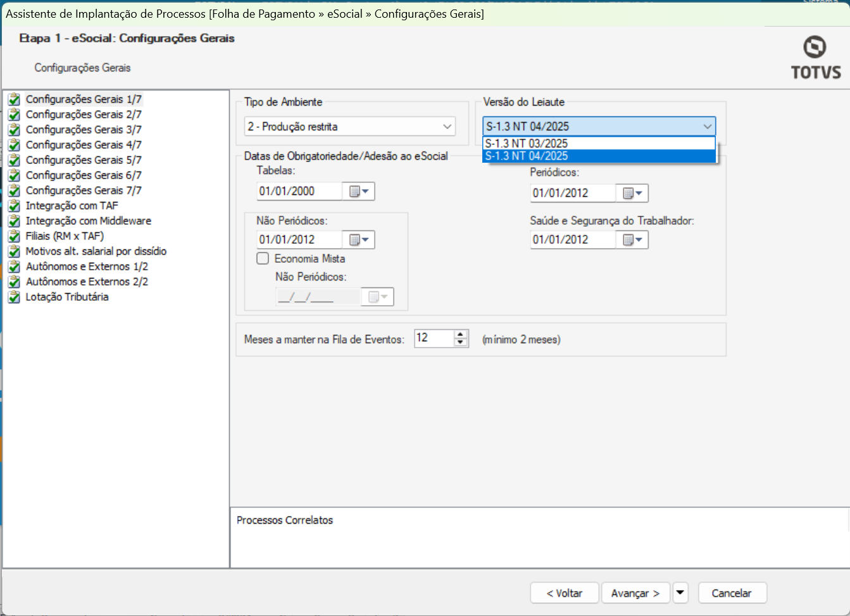The image size is (850, 616).
Task: Click the (mínimo 2 meses) hint text
Action: [522, 340]
